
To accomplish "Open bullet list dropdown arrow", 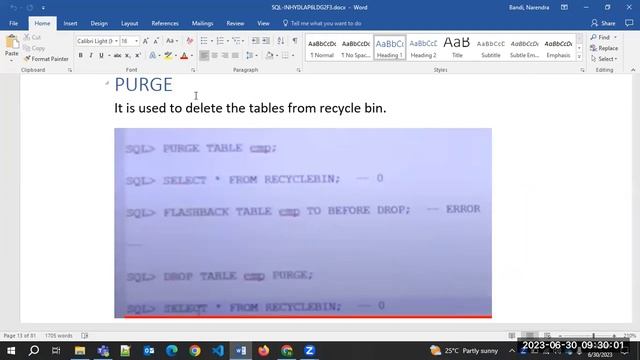I will tap(212, 41).
